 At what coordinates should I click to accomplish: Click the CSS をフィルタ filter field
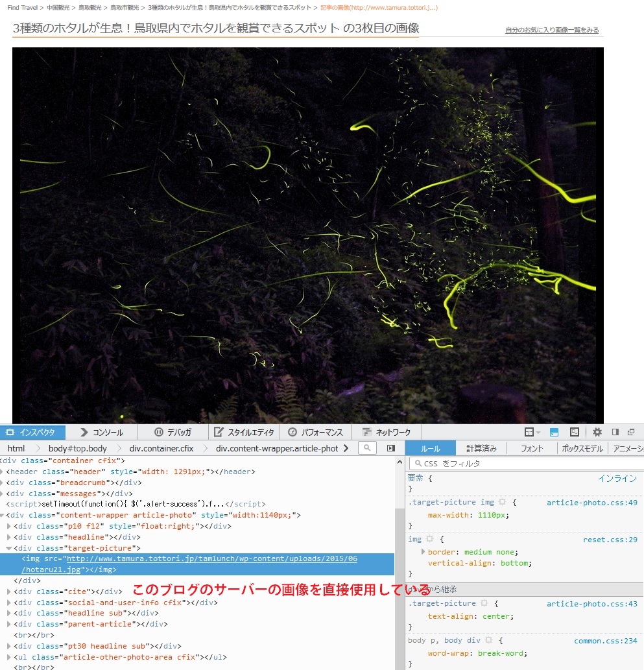[x=527, y=463]
